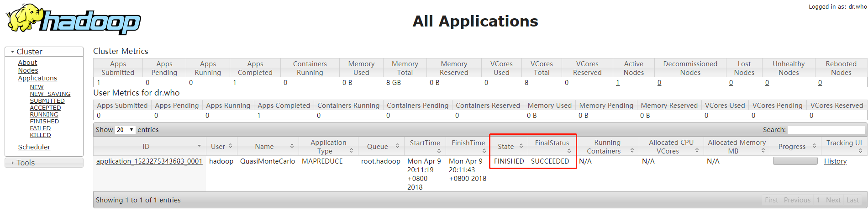Filter applications by FINISHED state
Screen dimensions: 868x212
tap(44, 122)
